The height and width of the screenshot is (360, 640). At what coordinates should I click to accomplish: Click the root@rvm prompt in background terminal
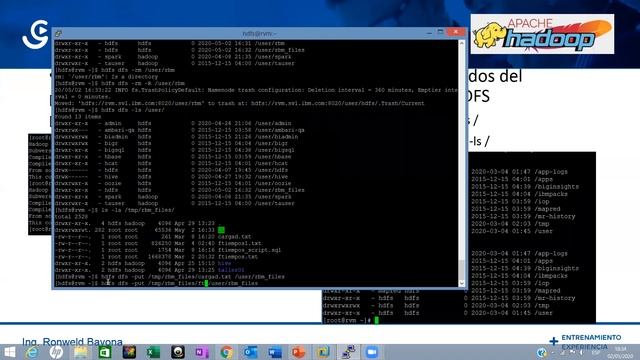347,320
